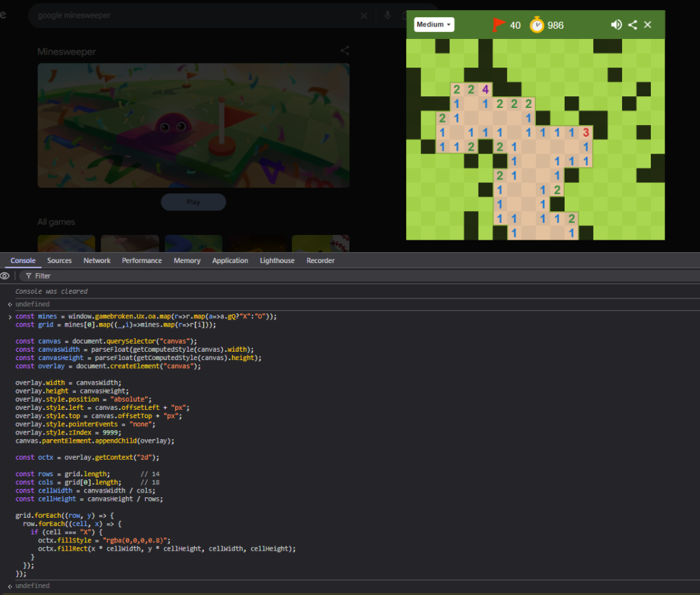Go to the Lighthouse tab
The width and height of the screenshot is (700, 595).
[x=277, y=260]
